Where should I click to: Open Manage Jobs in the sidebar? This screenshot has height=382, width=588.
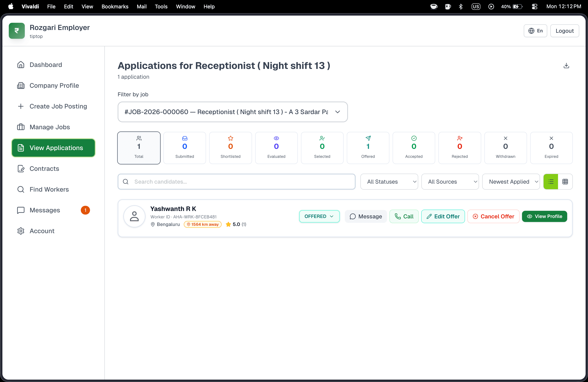click(53, 127)
